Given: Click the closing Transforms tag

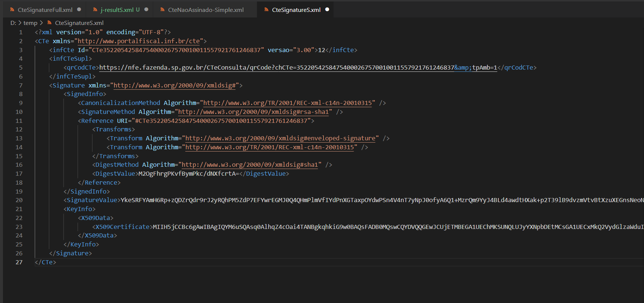Looking at the screenshot, I should 115,156.
